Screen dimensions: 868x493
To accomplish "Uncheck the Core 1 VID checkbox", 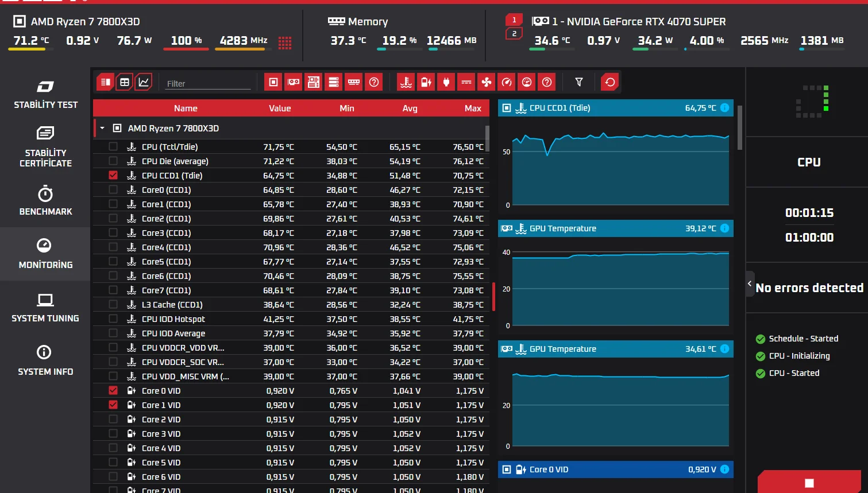I will tap(113, 405).
